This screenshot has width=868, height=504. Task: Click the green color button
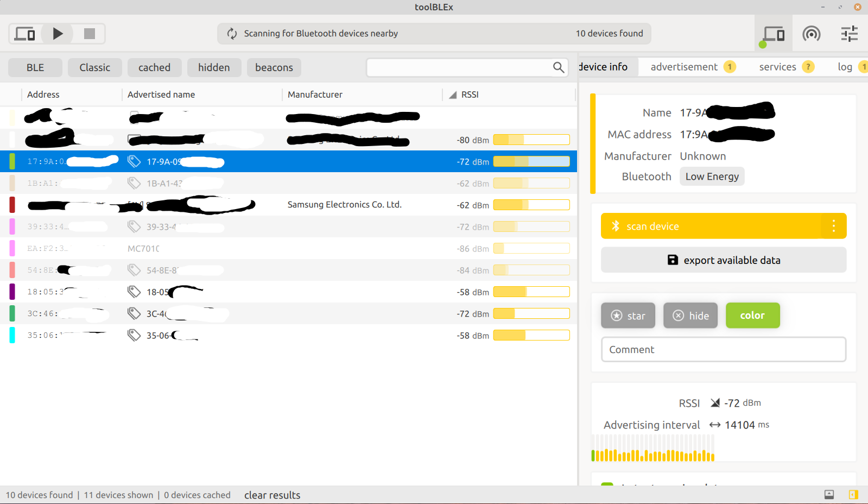(x=753, y=316)
